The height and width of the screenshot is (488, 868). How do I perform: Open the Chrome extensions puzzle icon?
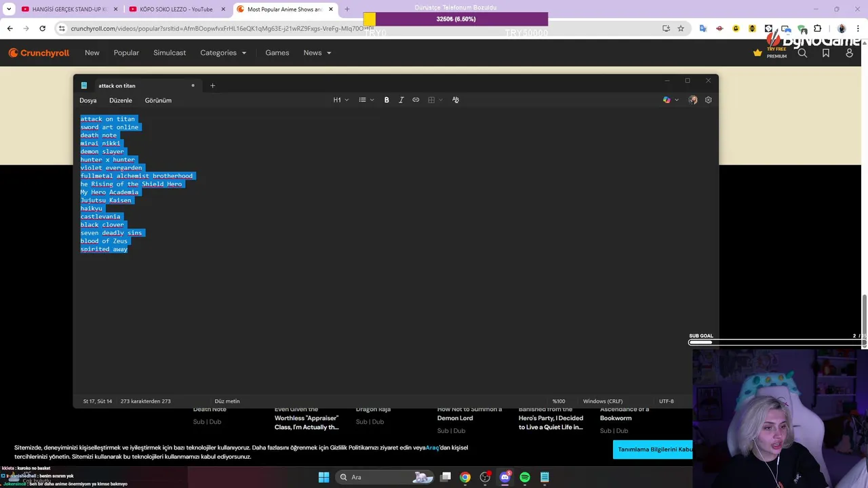click(x=817, y=28)
